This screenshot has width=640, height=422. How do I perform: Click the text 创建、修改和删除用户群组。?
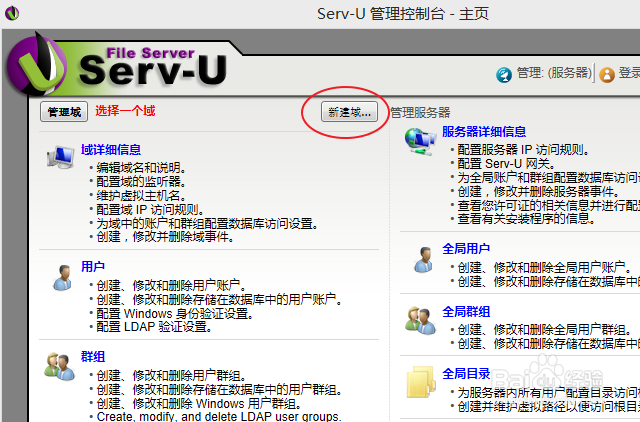coord(171,375)
